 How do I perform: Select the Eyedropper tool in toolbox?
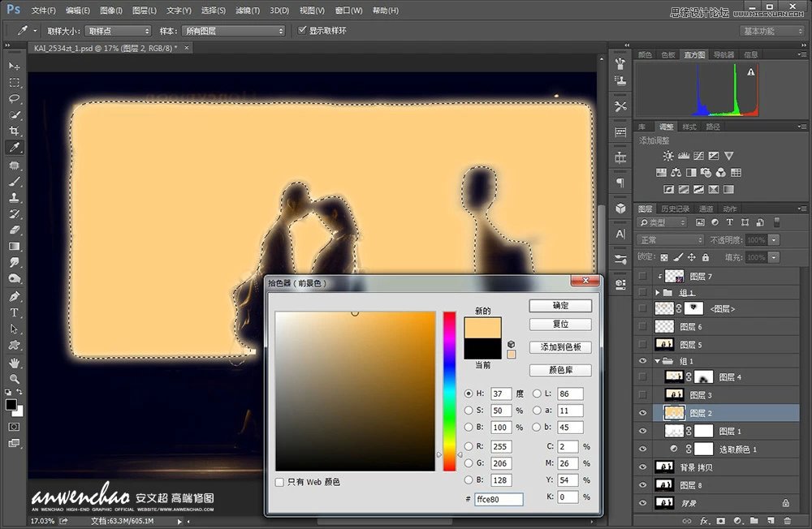[14, 148]
